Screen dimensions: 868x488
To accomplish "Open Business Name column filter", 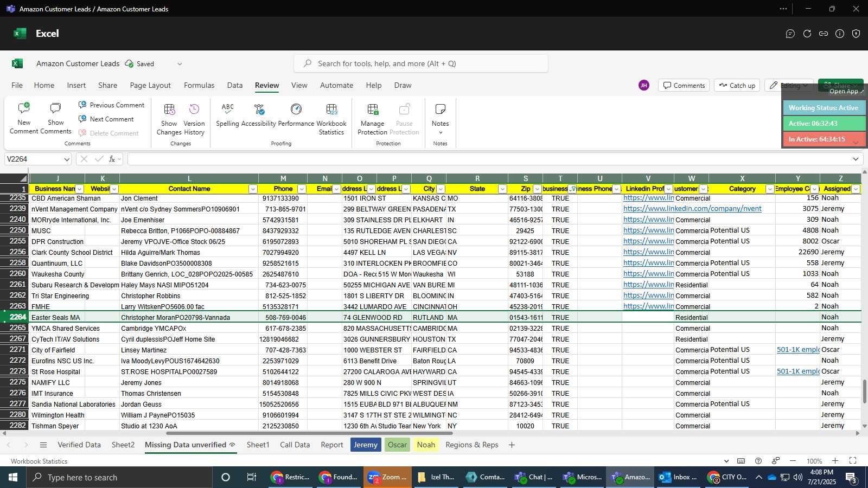I will [80, 189].
